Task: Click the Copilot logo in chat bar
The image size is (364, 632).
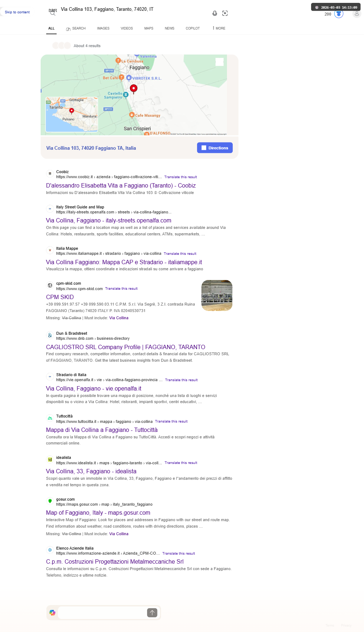Action: (53, 613)
